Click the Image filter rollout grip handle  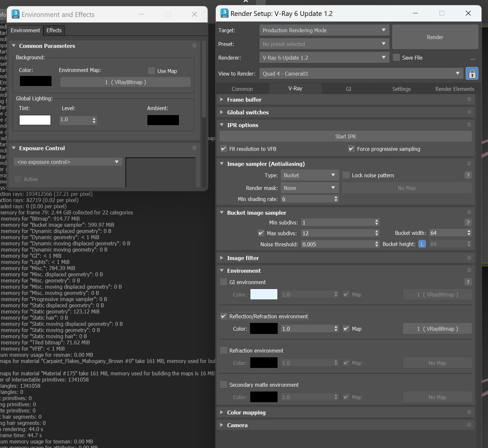(469, 258)
